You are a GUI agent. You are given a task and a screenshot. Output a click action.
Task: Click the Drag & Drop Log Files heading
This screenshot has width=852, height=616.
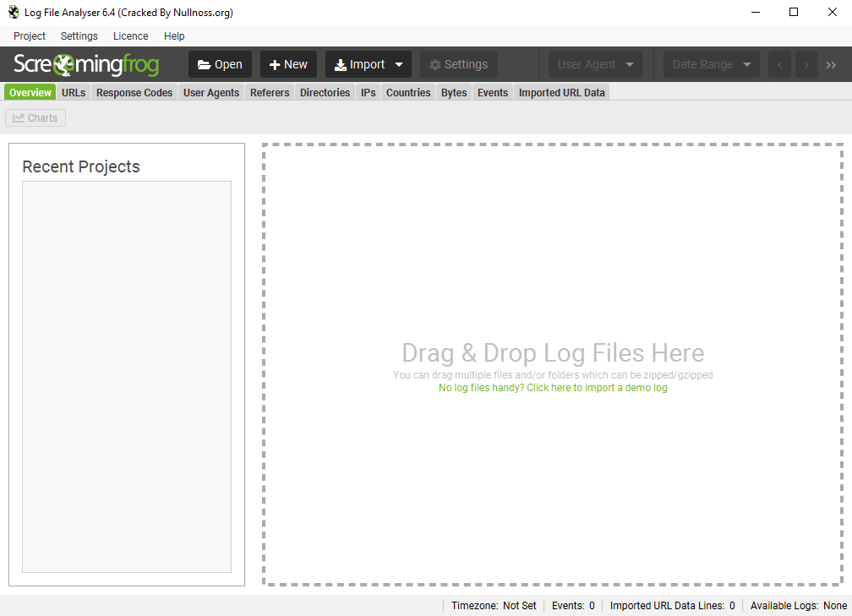click(x=553, y=352)
